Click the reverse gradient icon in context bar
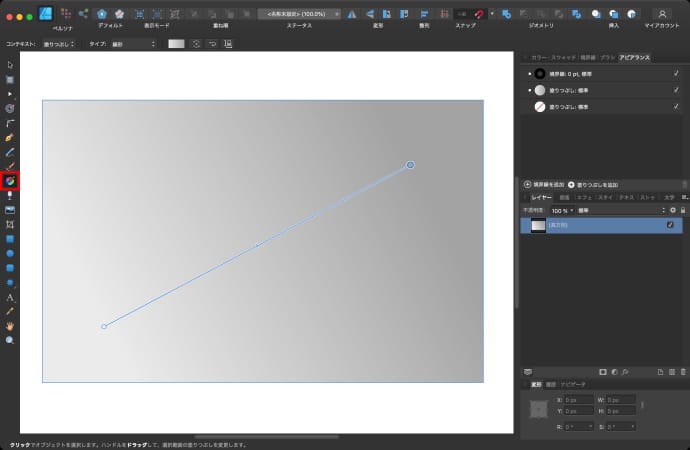Image resolution: width=690 pixels, height=450 pixels. [x=197, y=44]
